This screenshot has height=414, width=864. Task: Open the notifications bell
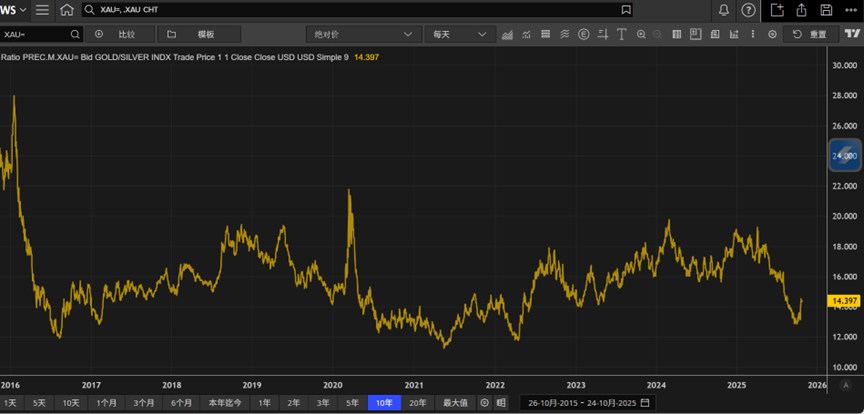coord(724,10)
